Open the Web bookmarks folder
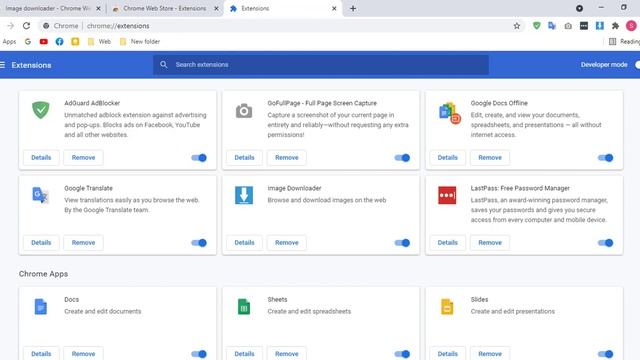Viewport: 640px width, 360px height. [99, 41]
